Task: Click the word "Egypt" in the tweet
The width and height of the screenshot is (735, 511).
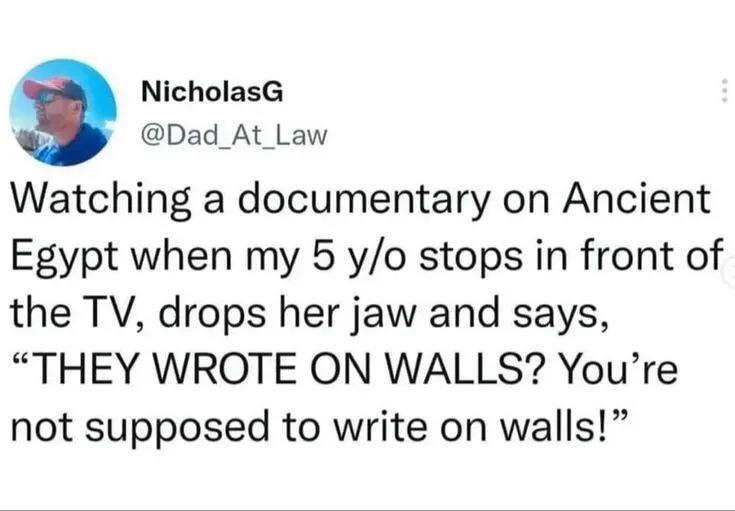Action: [64, 259]
